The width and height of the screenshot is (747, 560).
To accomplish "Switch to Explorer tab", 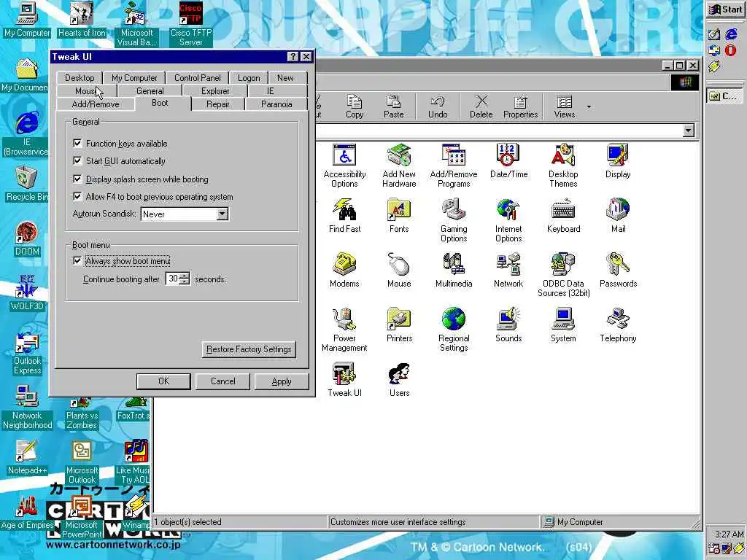I will (215, 91).
